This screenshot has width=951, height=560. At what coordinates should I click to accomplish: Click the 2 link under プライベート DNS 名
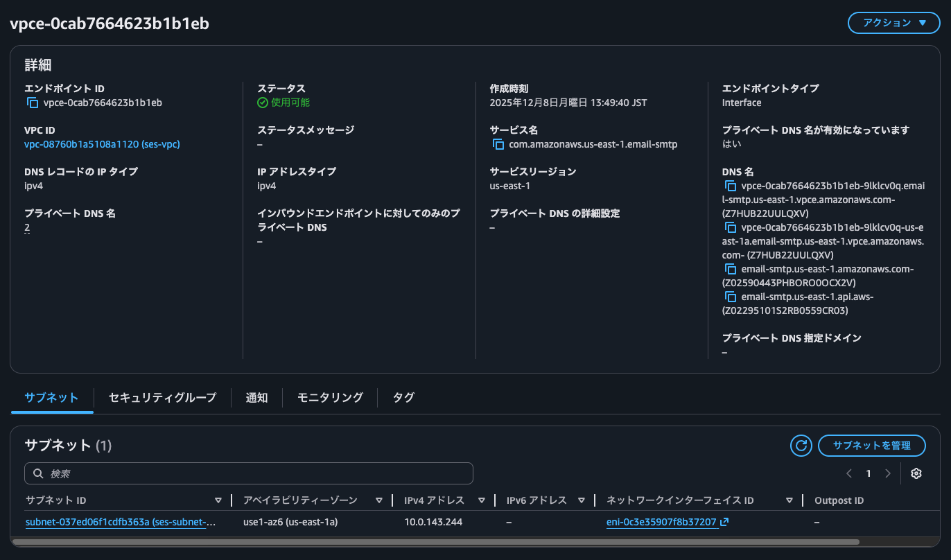coord(26,227)
